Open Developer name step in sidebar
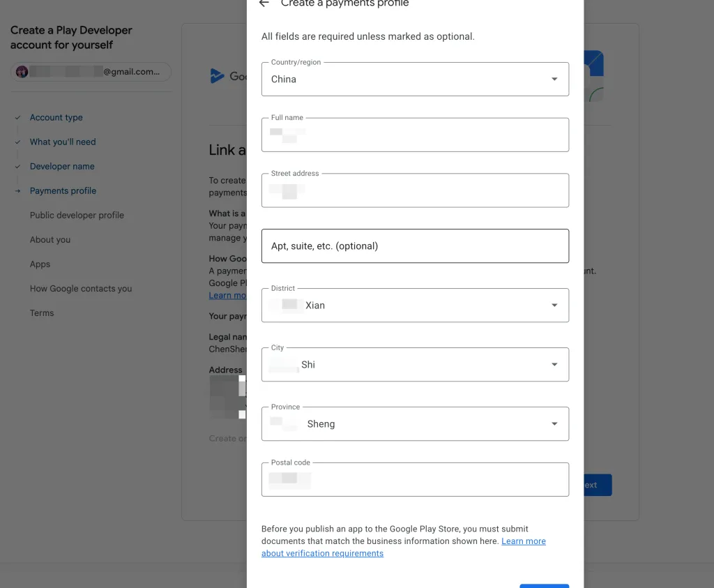Screen dimensions: 714x588 point(62,167)
